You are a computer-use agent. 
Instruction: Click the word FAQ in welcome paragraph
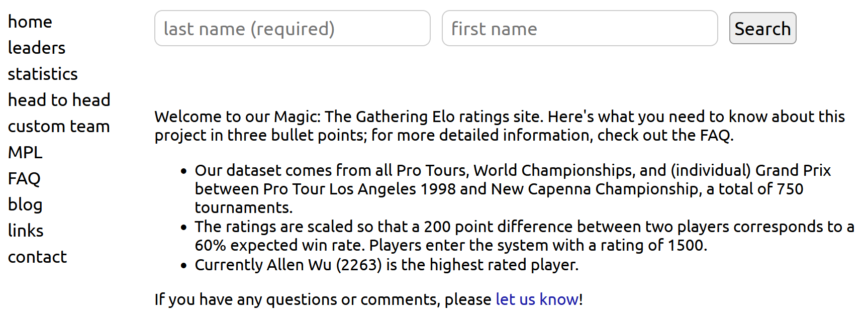click(x=715, y=136)
